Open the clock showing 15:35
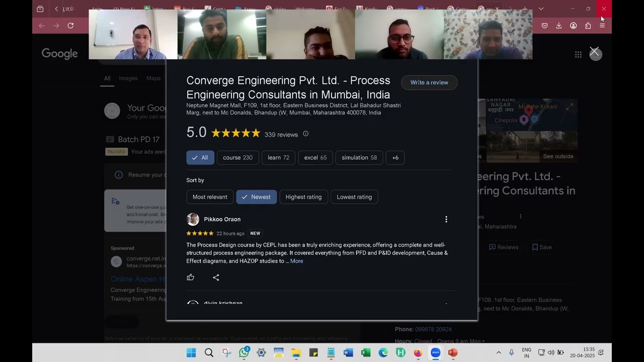The width and height of the screenshot is (644, 362). pyautogui.click(x=583, y=352)
